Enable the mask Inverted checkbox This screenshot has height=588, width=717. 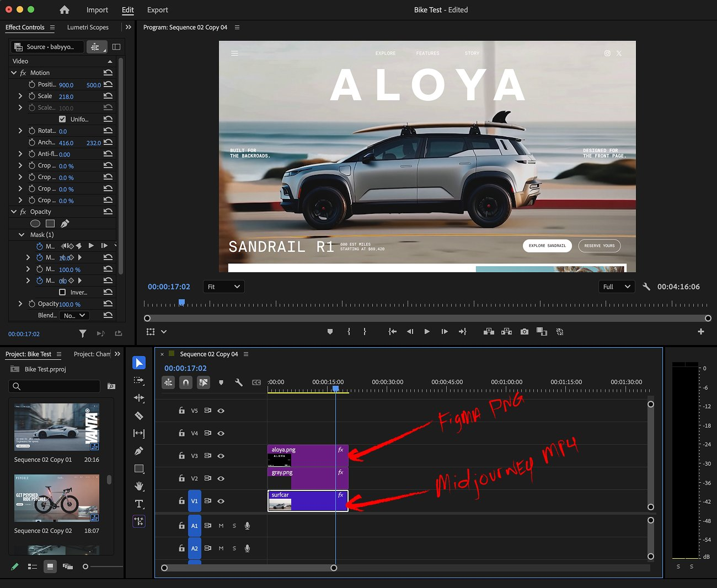(x=62, y=292)
